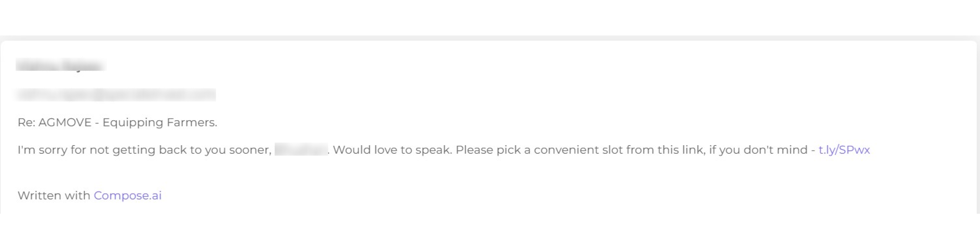Screen dimensions: 980x249
Task: Click the blurred sender email address
Action: point(116,95)
